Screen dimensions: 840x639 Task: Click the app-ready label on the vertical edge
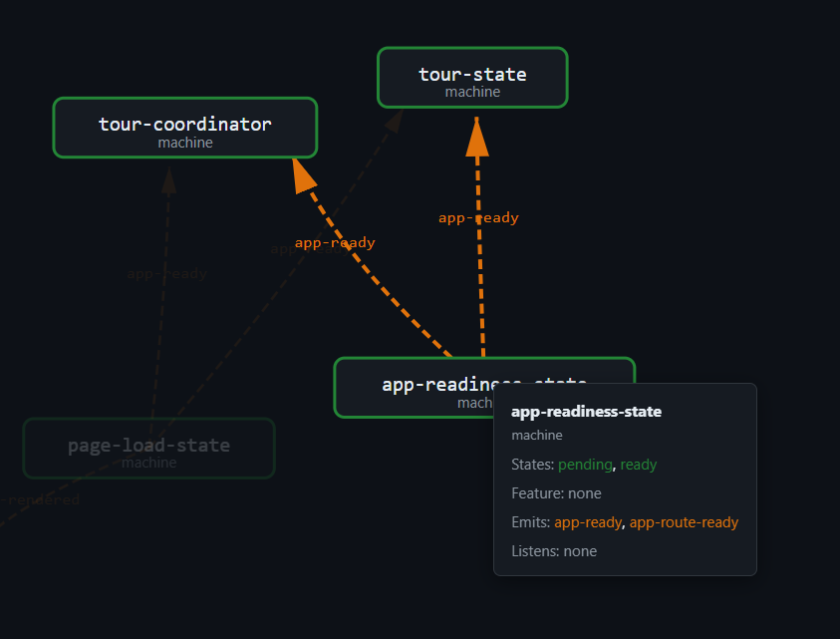tap(478, 217)
